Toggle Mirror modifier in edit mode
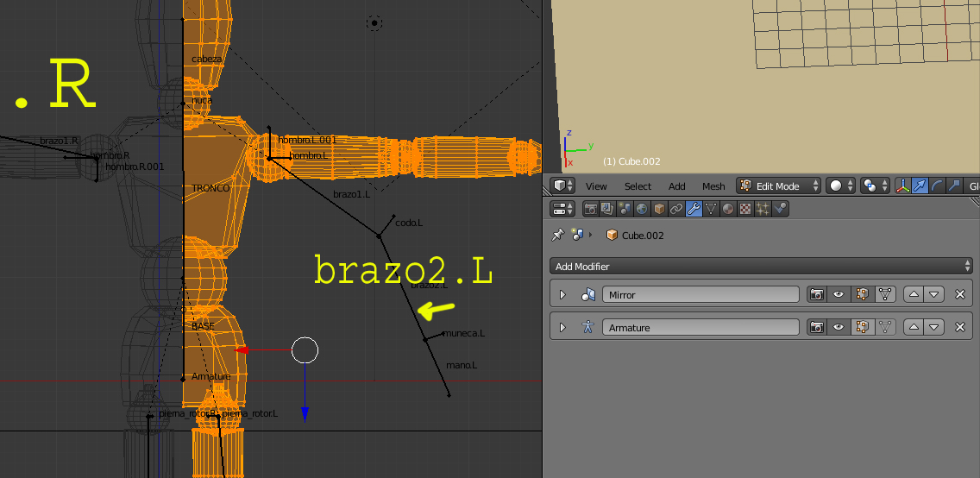Screen dimensions: 980x478 [x=862, y=294]
